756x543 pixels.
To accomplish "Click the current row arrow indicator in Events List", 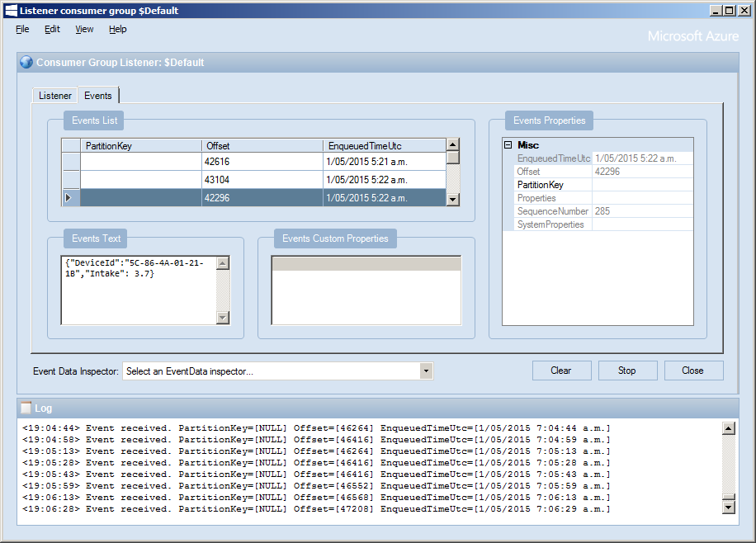I will 69,197.
